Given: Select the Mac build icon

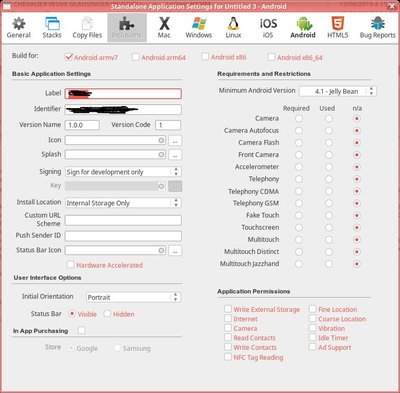Looking at the screenshot, I should pyautogui.click(x=164, y=24).
